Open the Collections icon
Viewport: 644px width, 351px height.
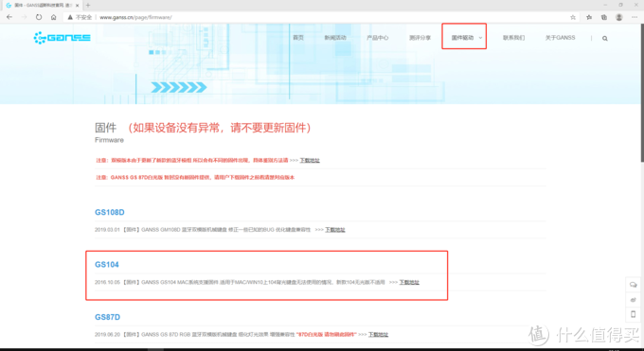tap(604, 17)
